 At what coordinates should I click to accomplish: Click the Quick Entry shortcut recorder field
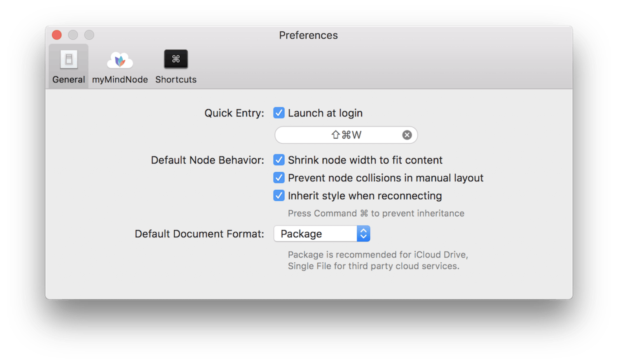[x=346, y=135]
